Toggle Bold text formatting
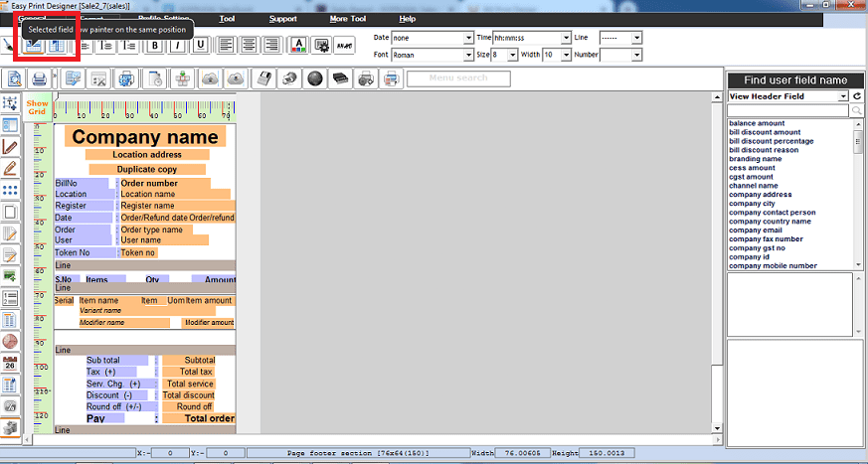This screenshot has width=868, height=464. click(x=155, y=46)
